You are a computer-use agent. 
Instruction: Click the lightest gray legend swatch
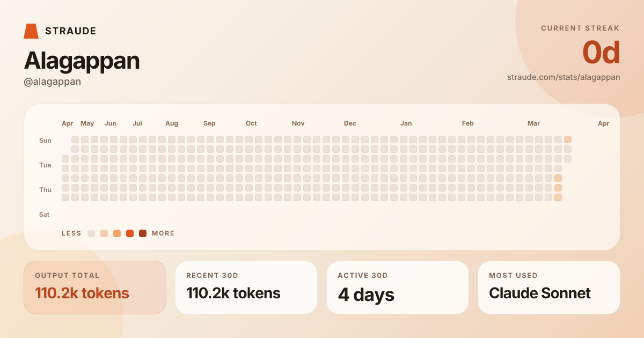click(x=91, y=233)
